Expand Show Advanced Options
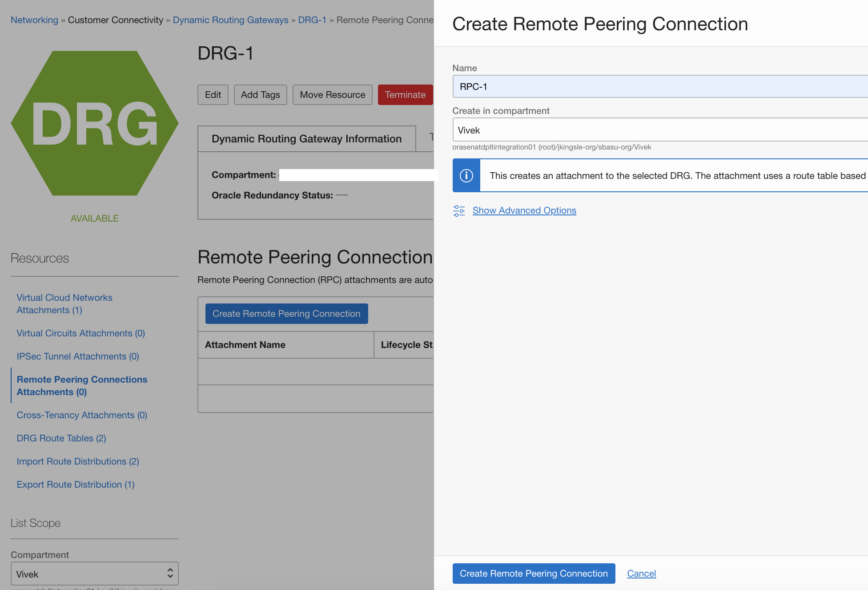 click(x=524, y=210)
